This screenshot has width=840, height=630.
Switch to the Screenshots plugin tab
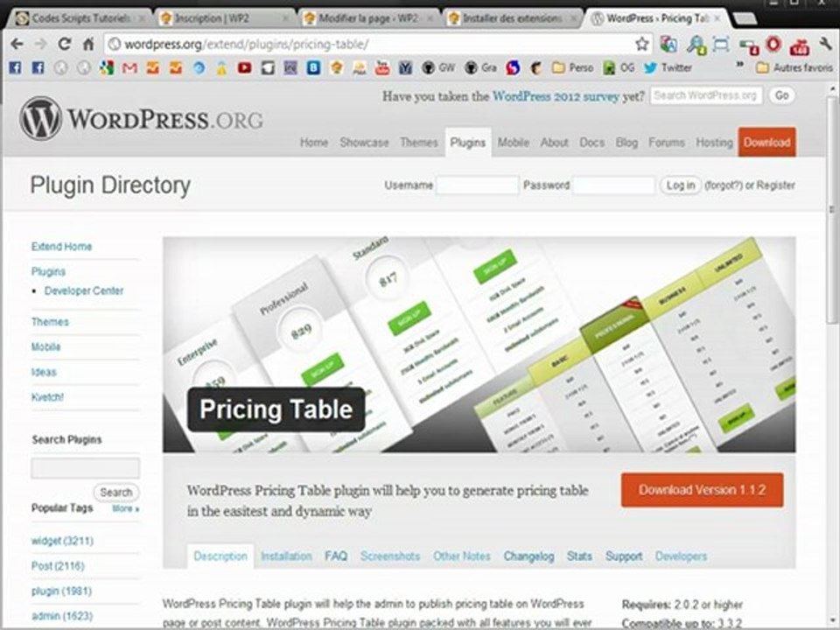click(390, 556)
